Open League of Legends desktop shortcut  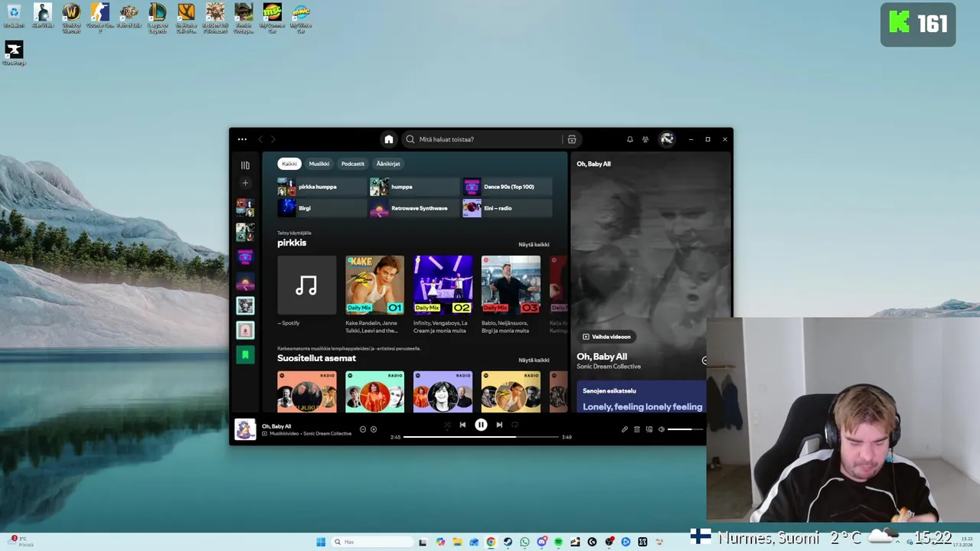(158, 18)
